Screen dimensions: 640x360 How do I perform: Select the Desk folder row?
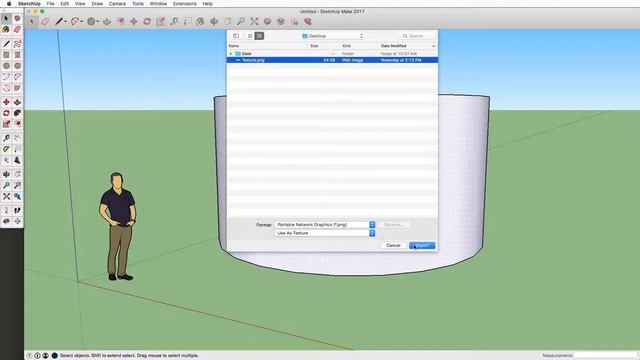tap(332, 53)
